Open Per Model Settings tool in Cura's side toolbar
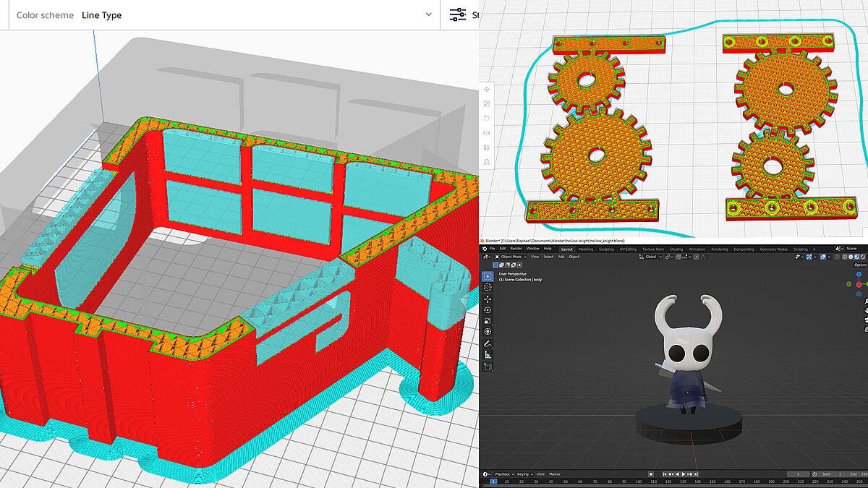Image resolution: width=868 pixels, height=488 pixels. click(487, 147)
